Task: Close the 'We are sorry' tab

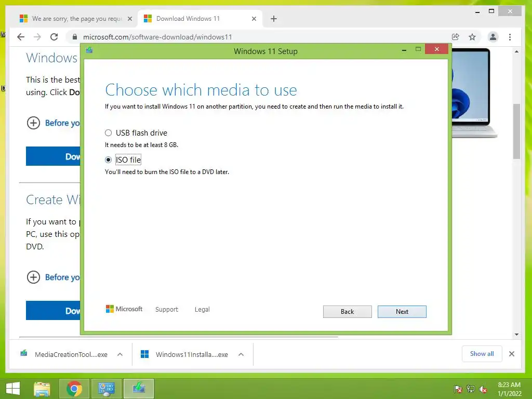Action: click(129, 19)
